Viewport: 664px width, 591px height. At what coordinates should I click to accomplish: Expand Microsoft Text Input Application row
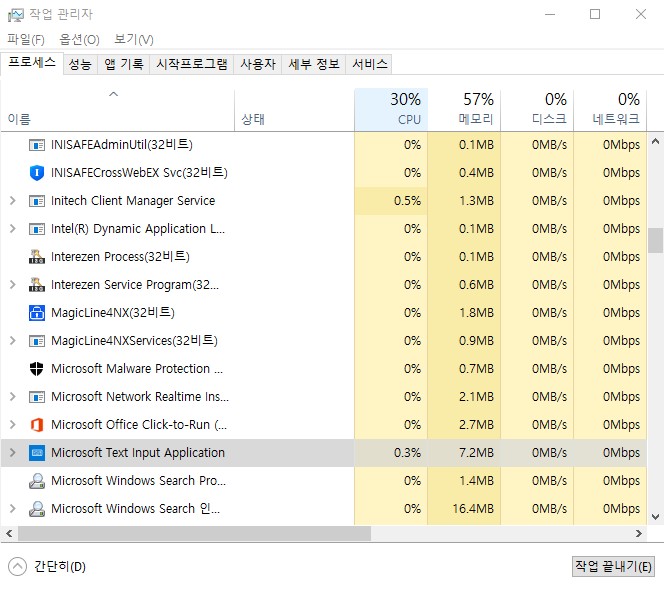(x=13, y=453)
